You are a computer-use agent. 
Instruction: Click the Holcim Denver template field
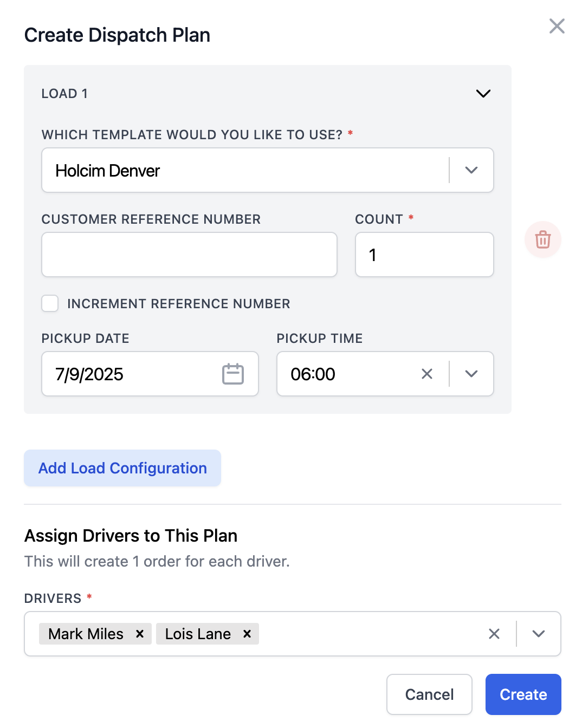(x=217, y=170)
